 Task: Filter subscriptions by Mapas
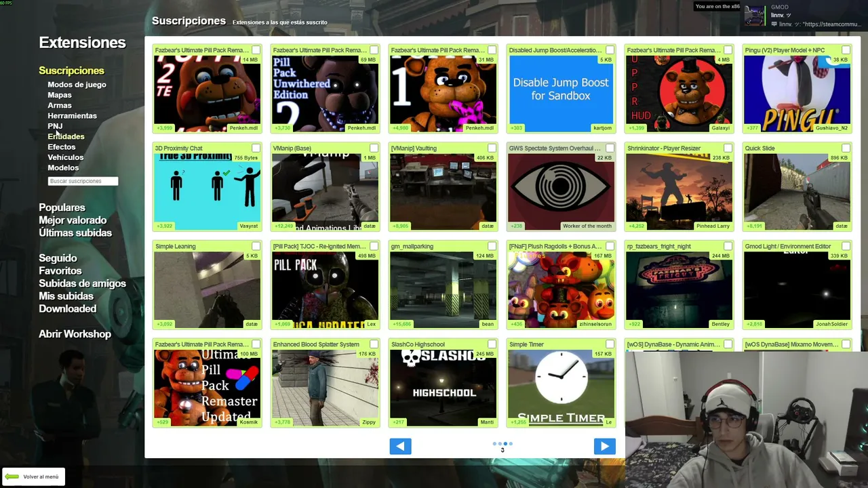coord(60,95)
